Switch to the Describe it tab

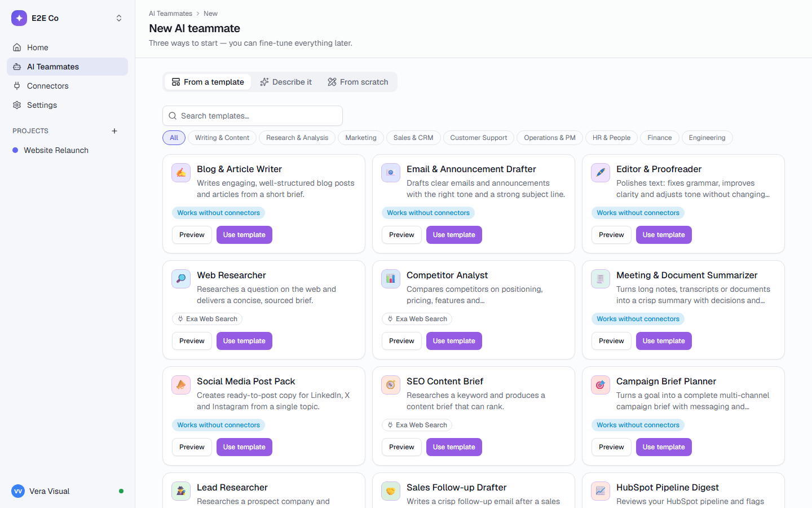click(x=286, y=82)
